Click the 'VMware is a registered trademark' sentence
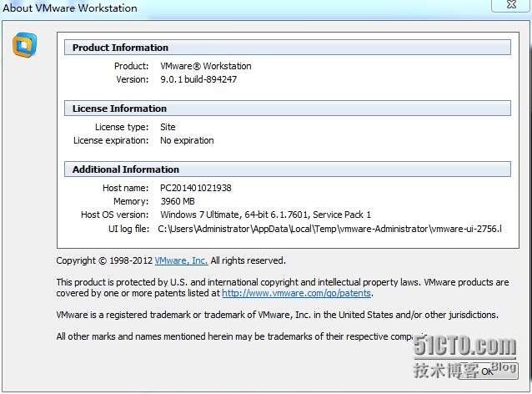 tap(277, 315)
